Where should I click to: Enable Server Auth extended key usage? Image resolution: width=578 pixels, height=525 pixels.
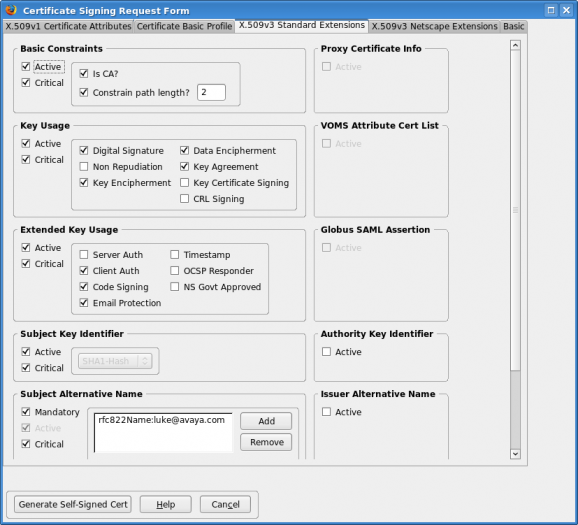(84, 255)
